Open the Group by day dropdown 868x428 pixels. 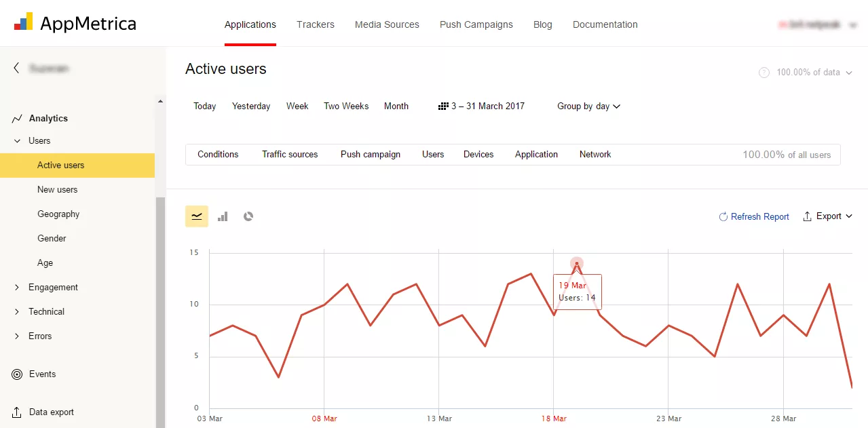point(589,106)
